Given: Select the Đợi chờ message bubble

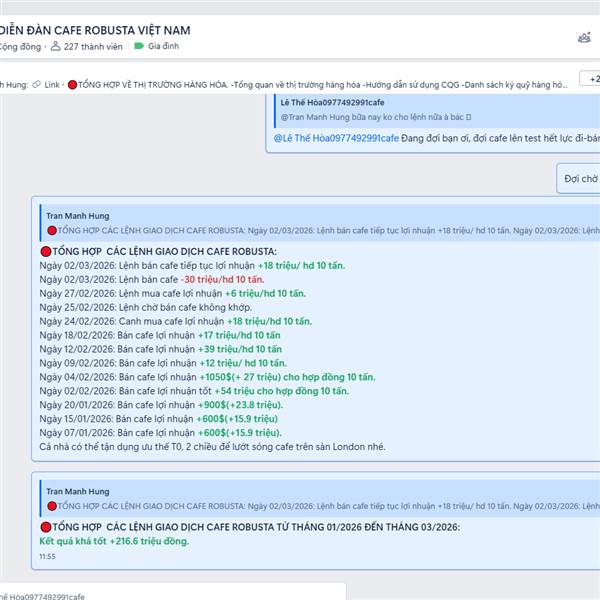Looking at the screenshot, I should (578, 179).
